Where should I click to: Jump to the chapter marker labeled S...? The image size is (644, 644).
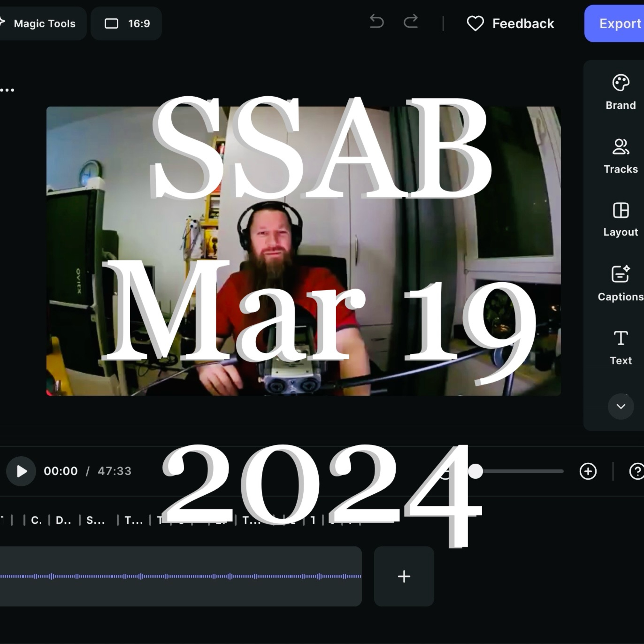95,520
